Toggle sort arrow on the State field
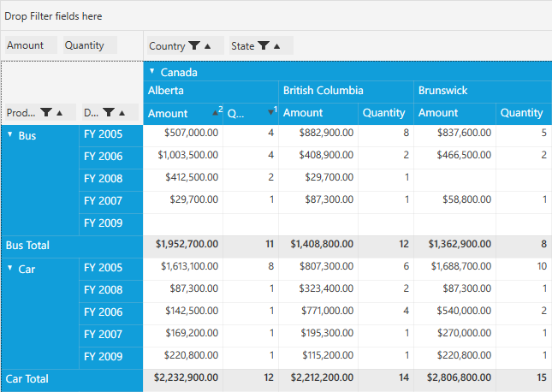The height and width of the screenshot is (392, 552). tap(277, 46)
